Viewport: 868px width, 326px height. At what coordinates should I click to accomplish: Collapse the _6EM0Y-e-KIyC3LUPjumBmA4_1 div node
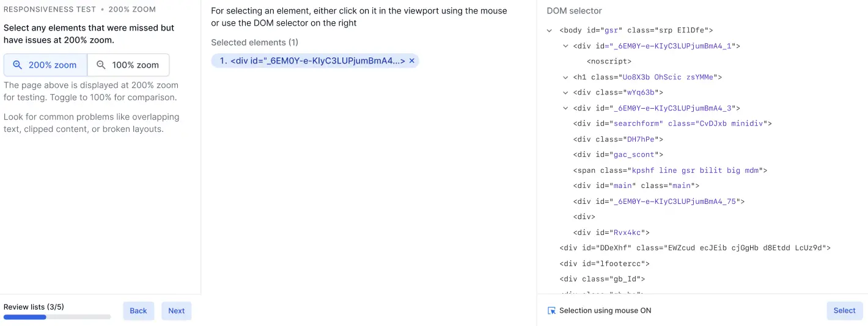point(565,46)
